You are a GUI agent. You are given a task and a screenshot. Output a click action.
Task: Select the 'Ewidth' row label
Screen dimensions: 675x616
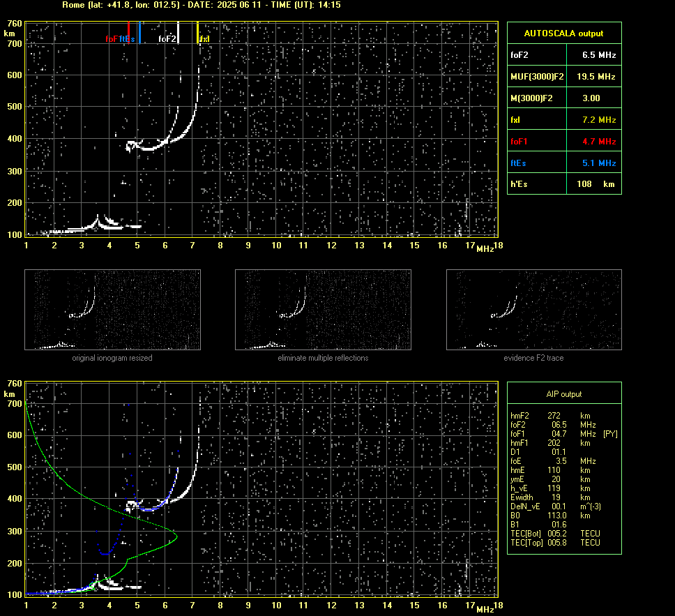(522, 497)
